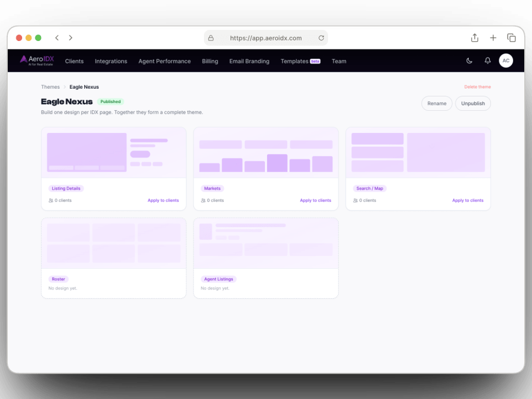Viewport: 532px width, 399px height.
Task: Open Email Branding
Action: click(x=249, y=61)
